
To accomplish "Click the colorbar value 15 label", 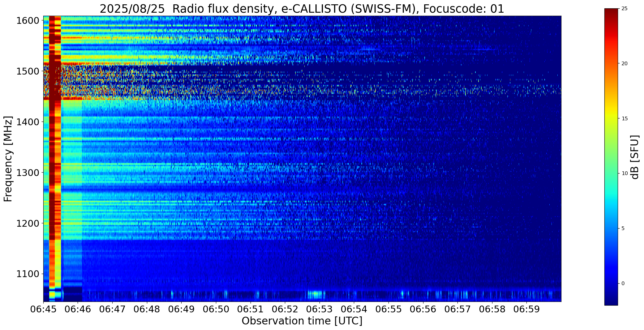I will click(625, 119).
